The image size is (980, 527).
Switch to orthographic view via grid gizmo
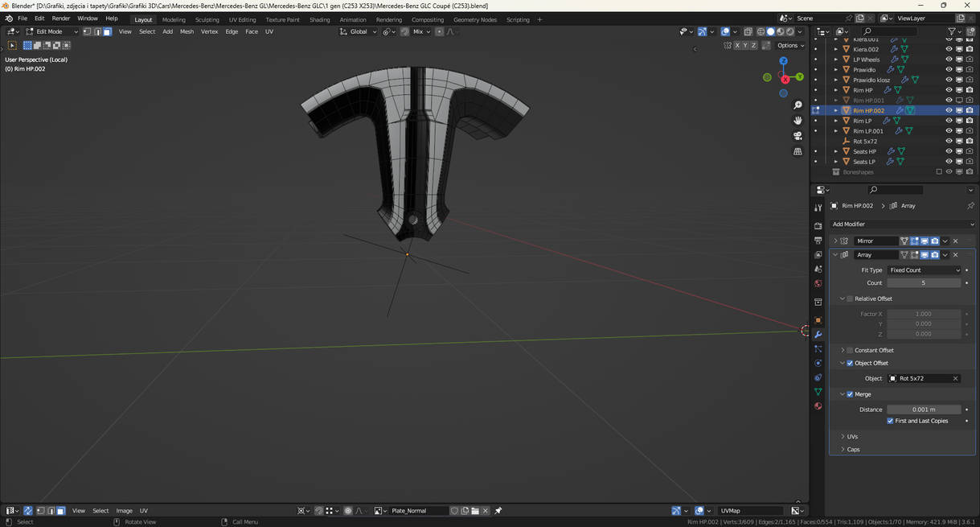(798, 151)
